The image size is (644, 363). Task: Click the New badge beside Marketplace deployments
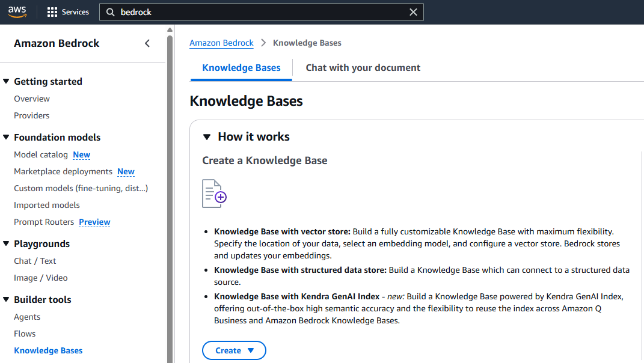[126, 172]
